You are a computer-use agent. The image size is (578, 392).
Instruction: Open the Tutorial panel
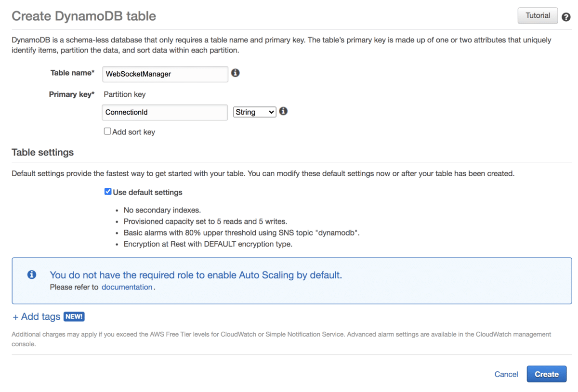click(538, 15)
